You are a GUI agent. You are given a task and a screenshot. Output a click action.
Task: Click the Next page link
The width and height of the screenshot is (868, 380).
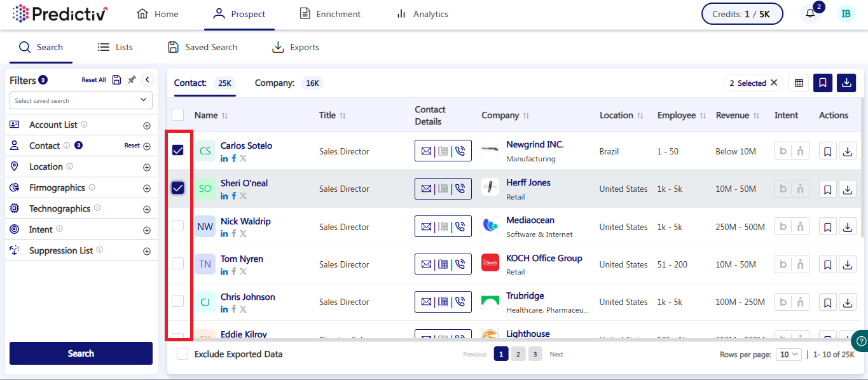556,355
